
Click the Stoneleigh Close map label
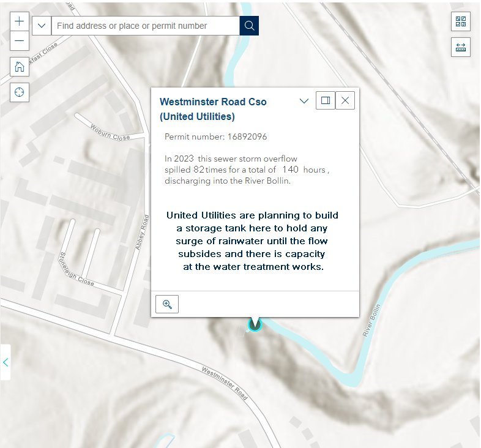[76, 270]
